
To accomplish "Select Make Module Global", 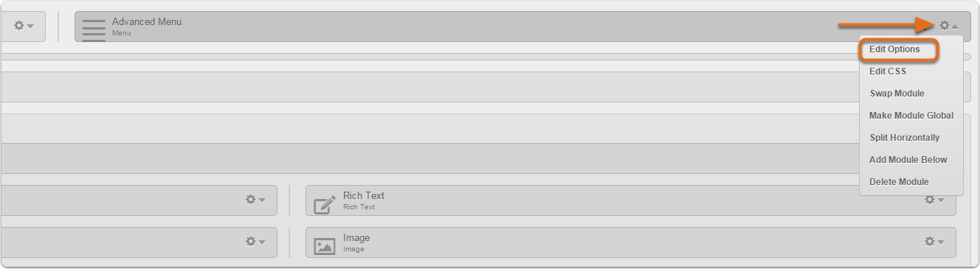I will pos(911,116).
